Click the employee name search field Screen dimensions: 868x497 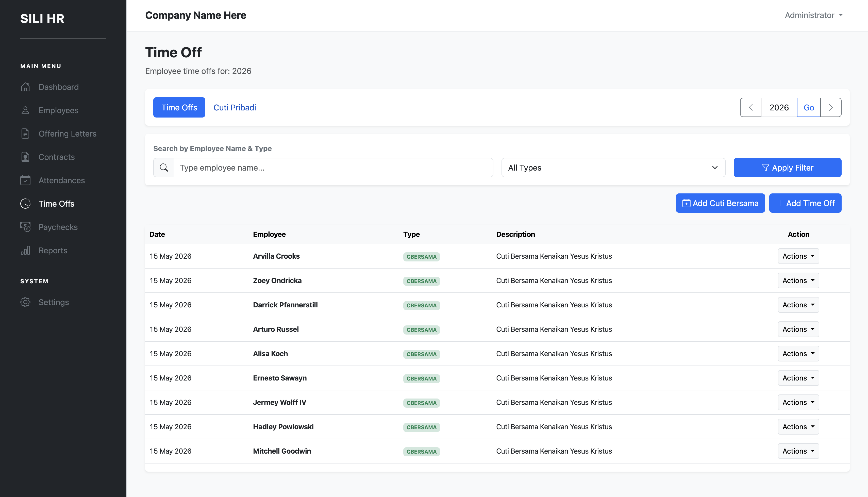click(x=333, y=168)
